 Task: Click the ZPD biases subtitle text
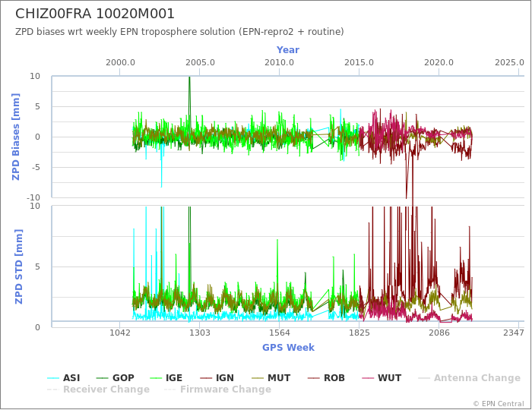[x=179, y=32]
